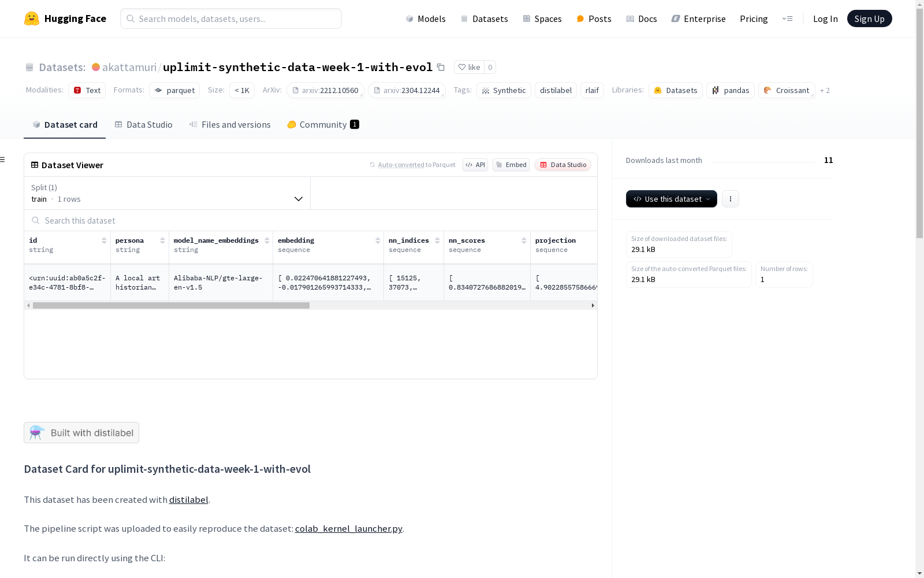The width and height of the screenshot is (924, 578).
Task: Open the three-dot dataset options menu
Action: point(731,199)
